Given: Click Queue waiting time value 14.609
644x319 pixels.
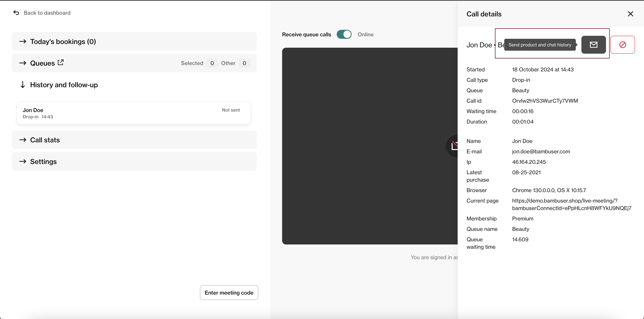Looking at the screenshot, I should pyautogui.click(x=520, y=239).
